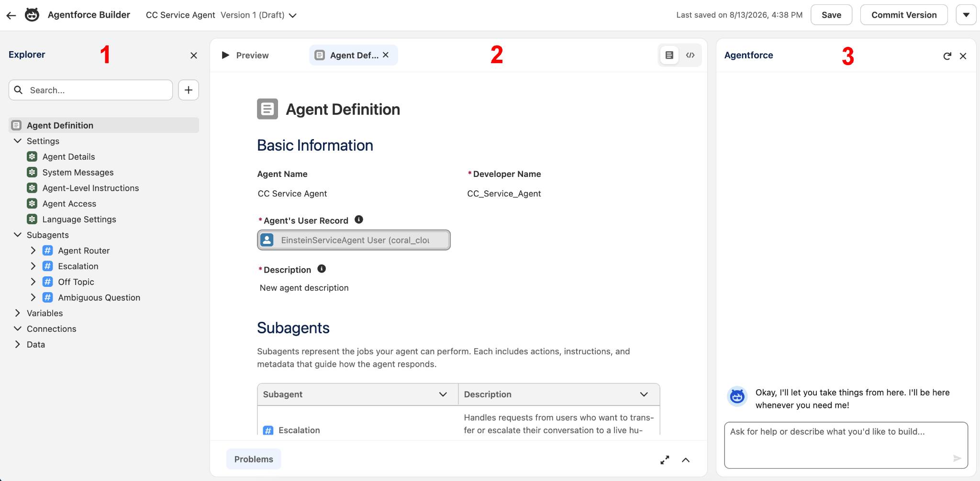
Task: Click the hash icon beside Escalation in Explorer
Action: tap(48, 266)
